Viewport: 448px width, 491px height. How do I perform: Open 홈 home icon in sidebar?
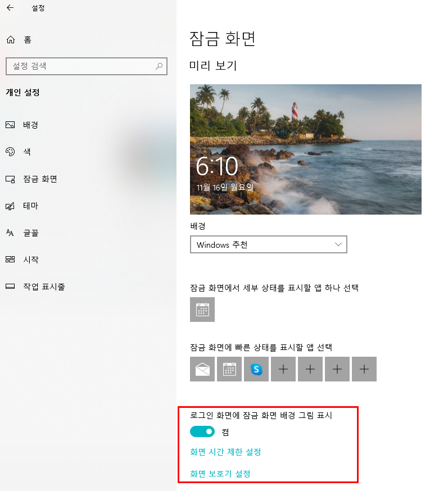click(11, 40)
